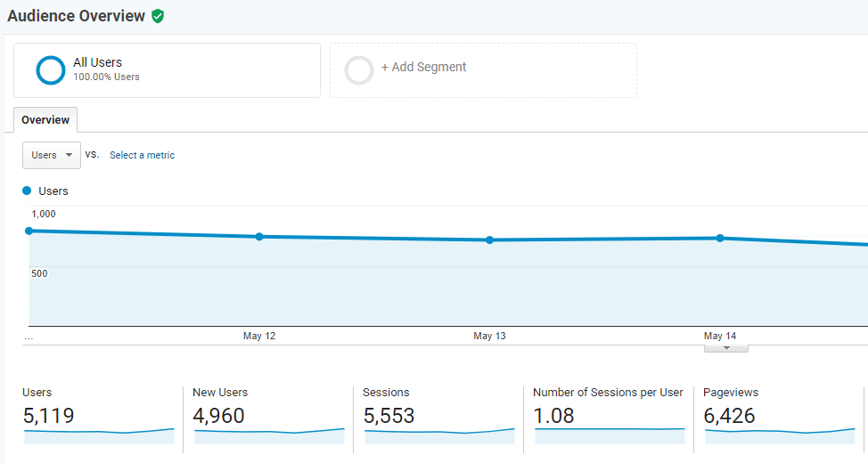Click the Audience Overview heading
This screenshot has width=868, height=463.
[77, 16]
